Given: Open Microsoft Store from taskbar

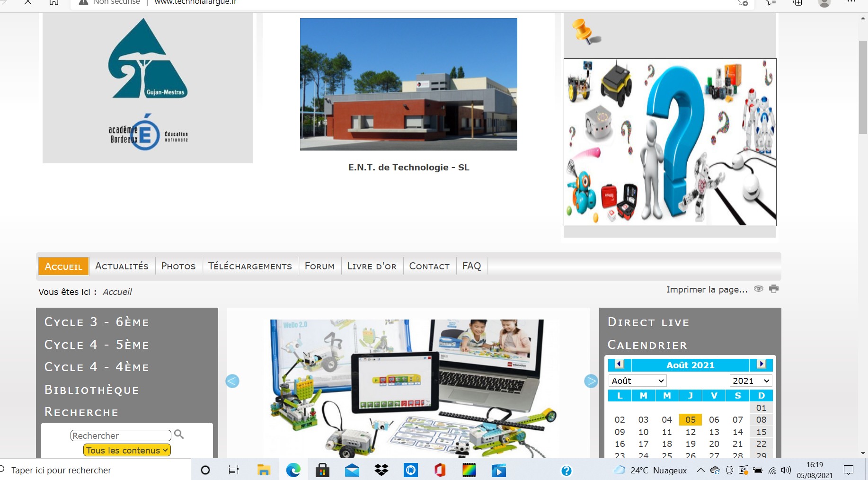Looking at the screenshot, I should point(322,470).
